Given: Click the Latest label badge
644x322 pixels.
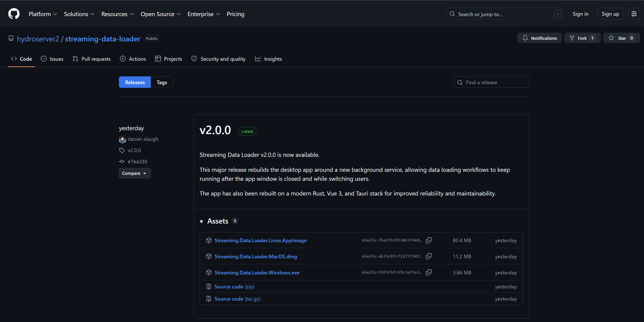Looking at the screenshot, I should point(247,131).
